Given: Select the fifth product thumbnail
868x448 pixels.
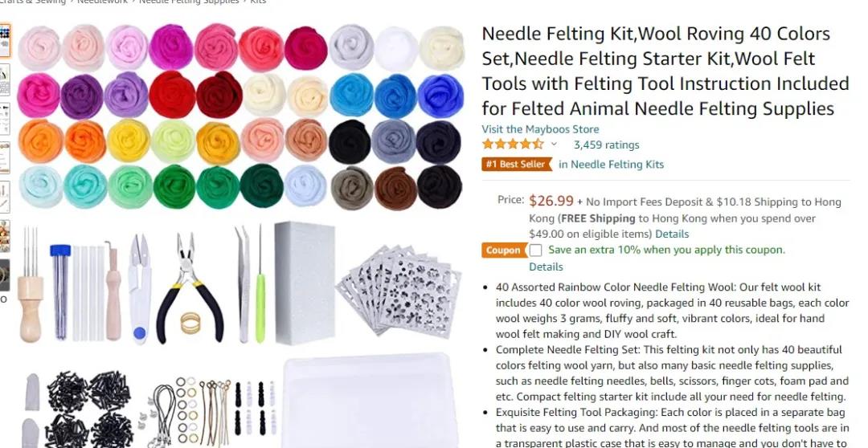Looking at the screenshot, I should pyautogui.click(x=5, y=197).
